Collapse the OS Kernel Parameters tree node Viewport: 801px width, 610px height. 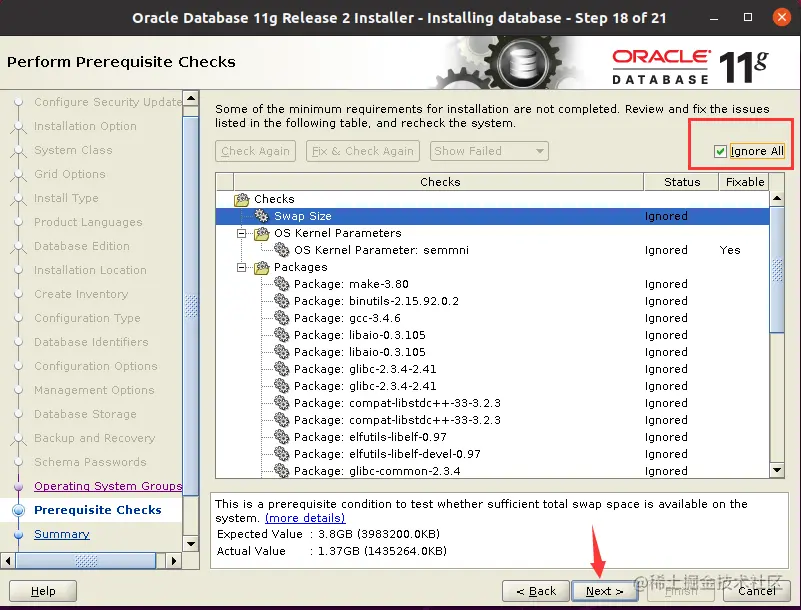(242, 233)
